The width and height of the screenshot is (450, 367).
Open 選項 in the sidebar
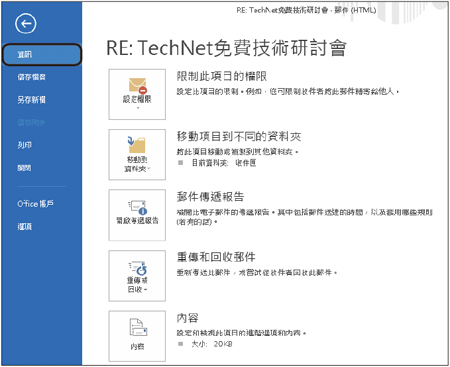[x=25, y=227]
